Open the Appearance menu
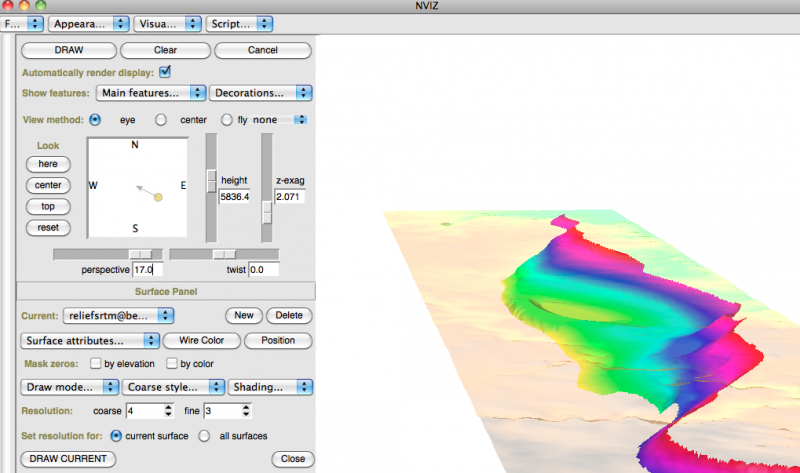 [x=90, y=22]
